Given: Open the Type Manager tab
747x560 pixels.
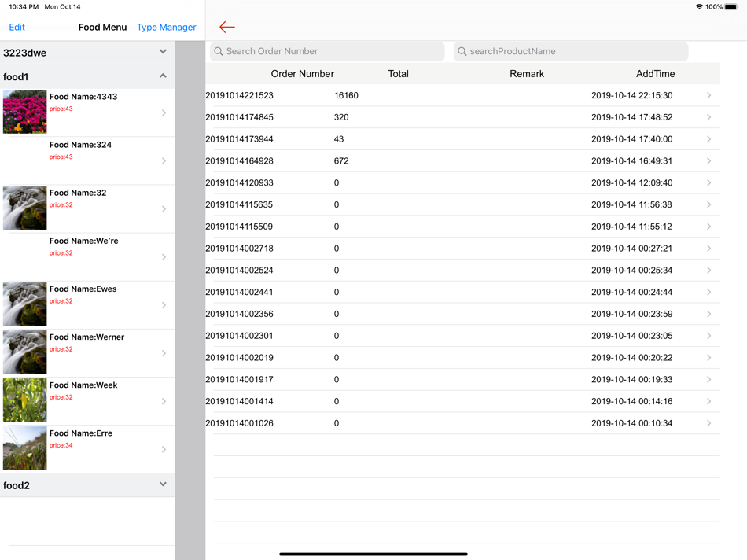Looking at the screenshot, I should point(166,28).
